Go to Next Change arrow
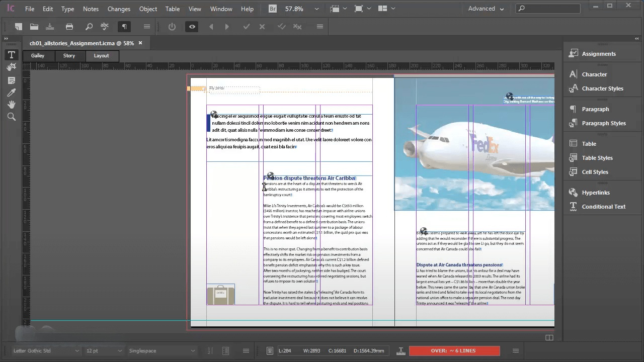 tap(227, 27)
